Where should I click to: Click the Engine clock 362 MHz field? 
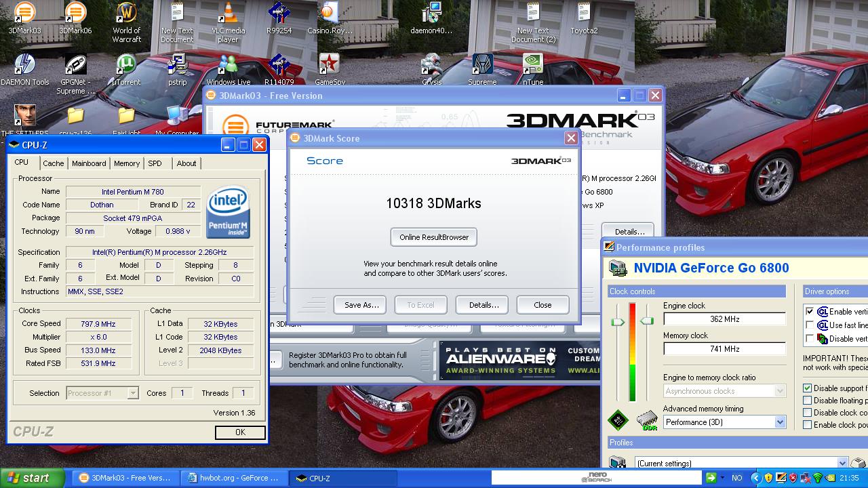tap(724, 319)
